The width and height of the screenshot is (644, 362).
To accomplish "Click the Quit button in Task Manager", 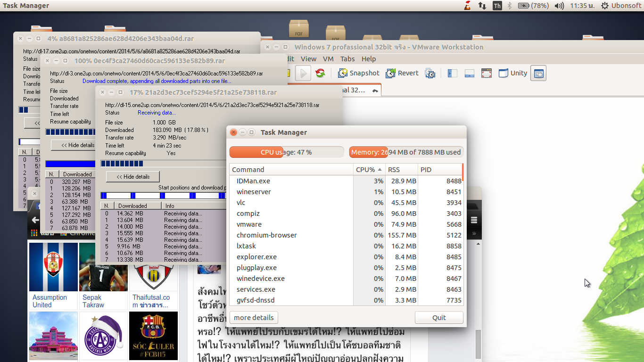I will pyautogui.click(x=439, y=318).
